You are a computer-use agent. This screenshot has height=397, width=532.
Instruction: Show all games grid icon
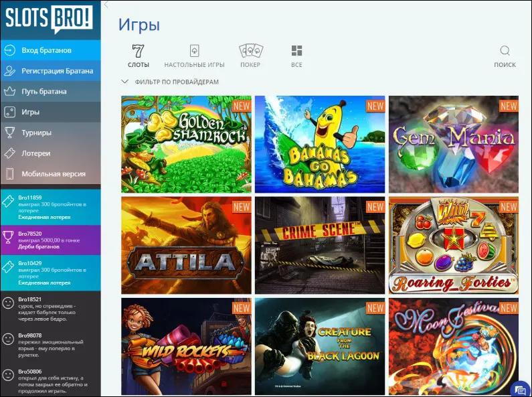tap(296, 52)
